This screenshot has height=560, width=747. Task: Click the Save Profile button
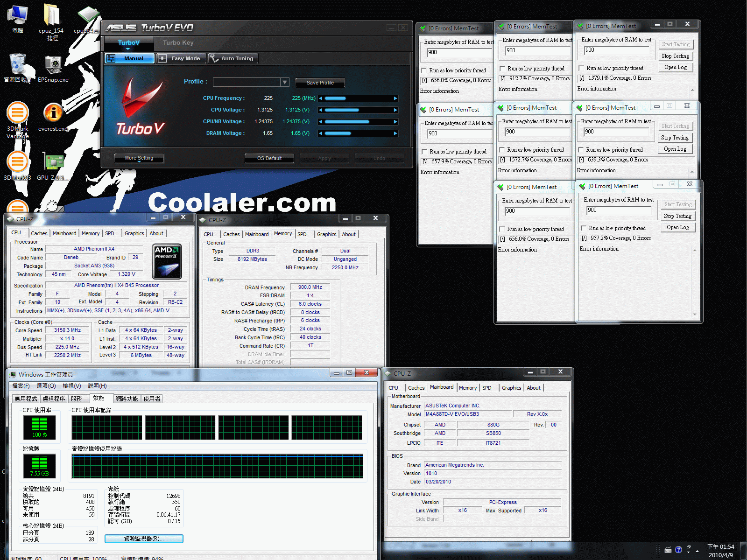click(320, 83)
